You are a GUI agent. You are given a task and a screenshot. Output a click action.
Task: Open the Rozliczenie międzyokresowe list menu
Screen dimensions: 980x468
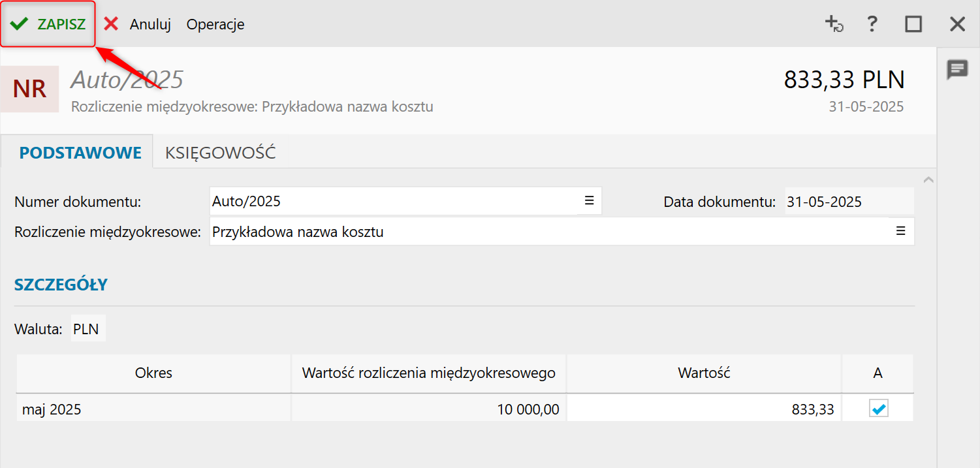(901, 231)
